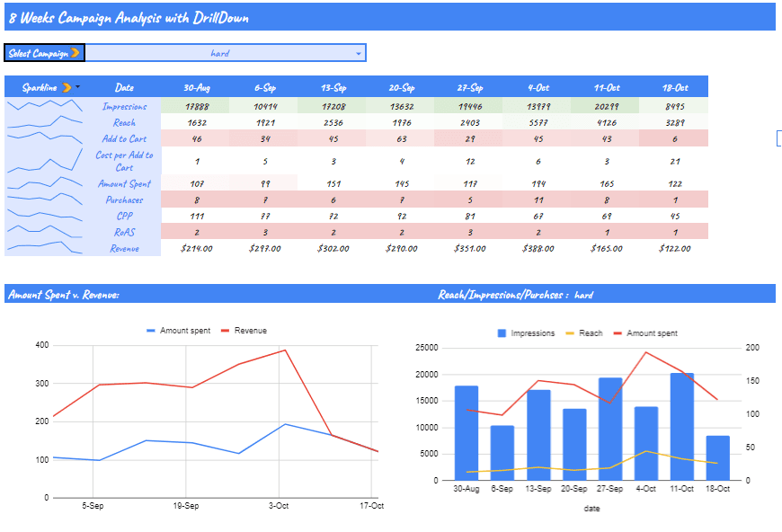Screen dimensions: 782x532
Task: Select the "Select Campaign" label cell
Action: click(x=44, y=53)
